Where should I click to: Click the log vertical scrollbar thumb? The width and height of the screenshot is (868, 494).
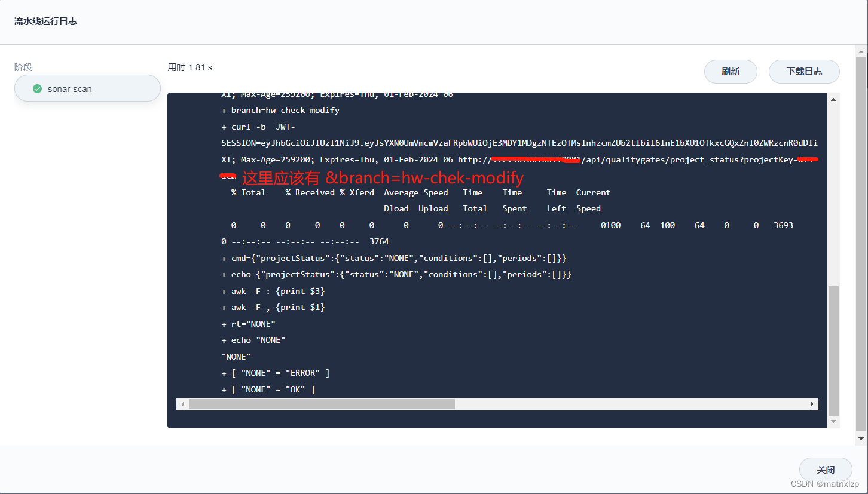[834, 351]
